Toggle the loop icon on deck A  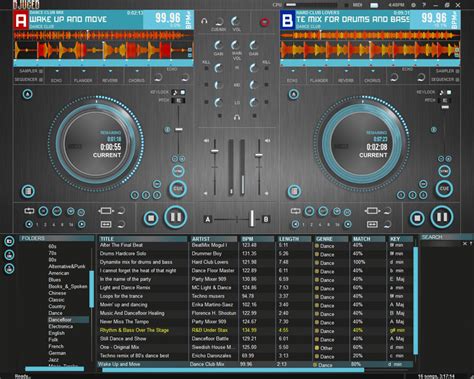(x=29, y=211)
